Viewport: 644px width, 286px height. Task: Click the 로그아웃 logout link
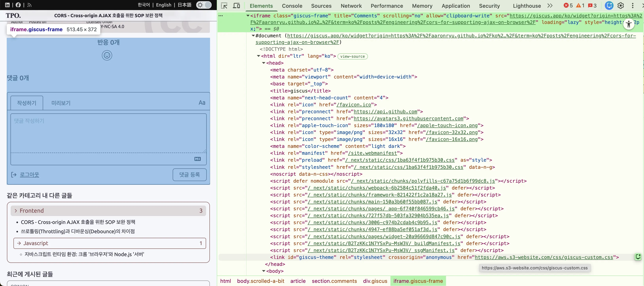tap(29, 175)
